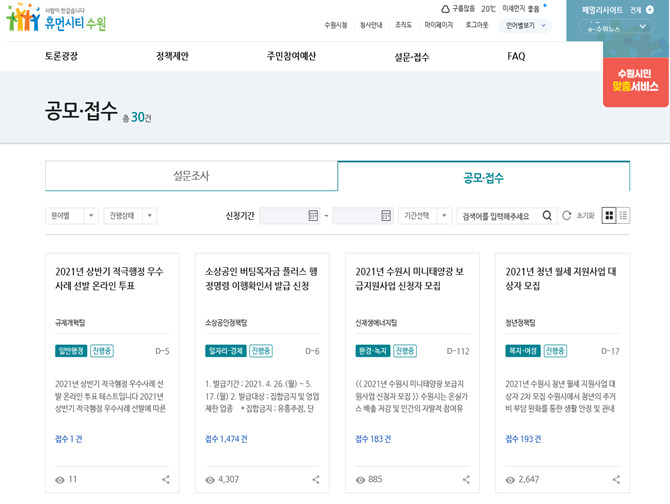
Task: Click the 청년정책팀 department text
Action: 520,323
